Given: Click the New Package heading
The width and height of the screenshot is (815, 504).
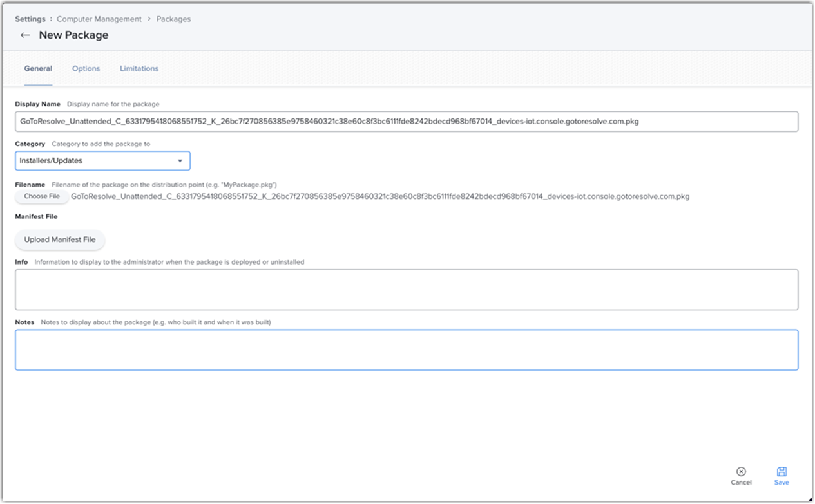Looking at the screenshot, I should click(x=73, y=35).
